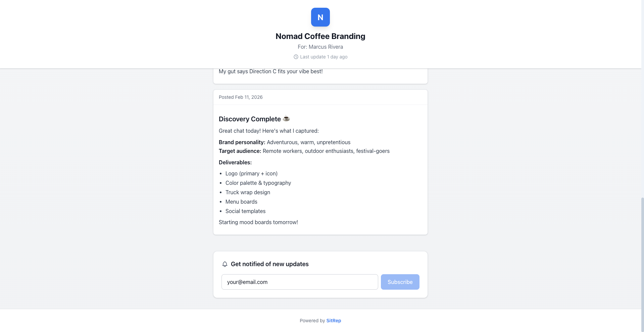The width and height of the screenshot is (644, 332).
Task: Click the Last update 1 day ago text
Action: [x=324, y=57]
